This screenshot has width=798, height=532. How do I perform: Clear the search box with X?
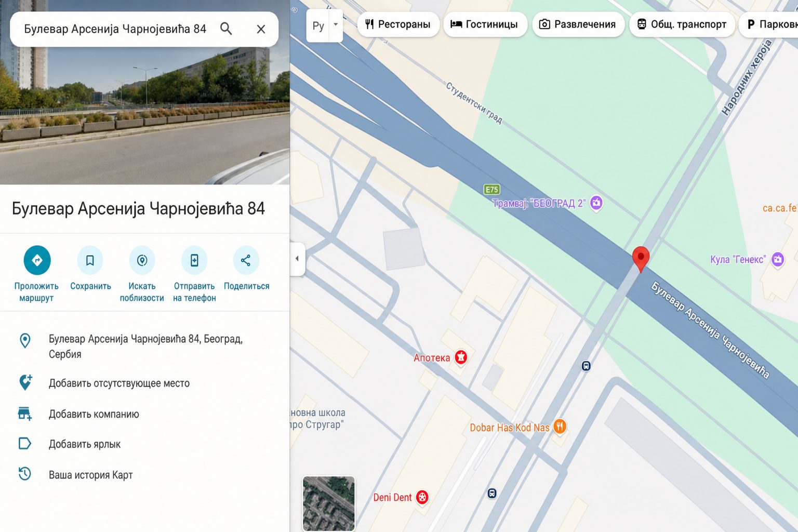[x=261, y=29]
